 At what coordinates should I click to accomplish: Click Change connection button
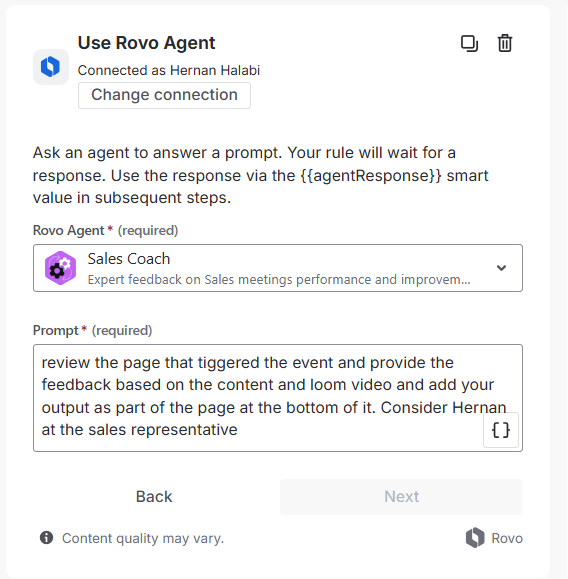coord(164,95)
